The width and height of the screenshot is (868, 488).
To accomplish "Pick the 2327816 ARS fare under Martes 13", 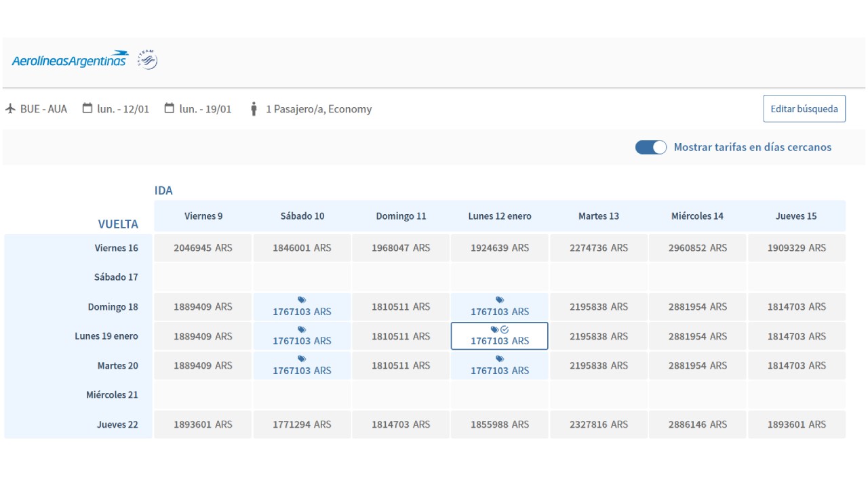I will pos(599,424).
